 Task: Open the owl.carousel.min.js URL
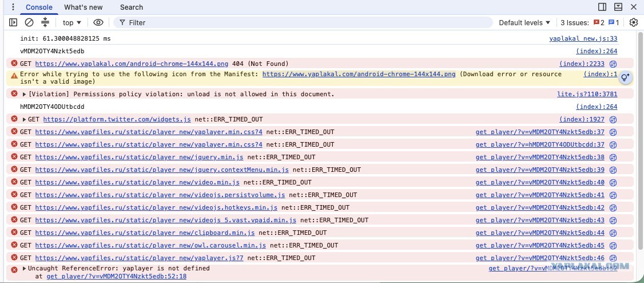pos(150,245)
